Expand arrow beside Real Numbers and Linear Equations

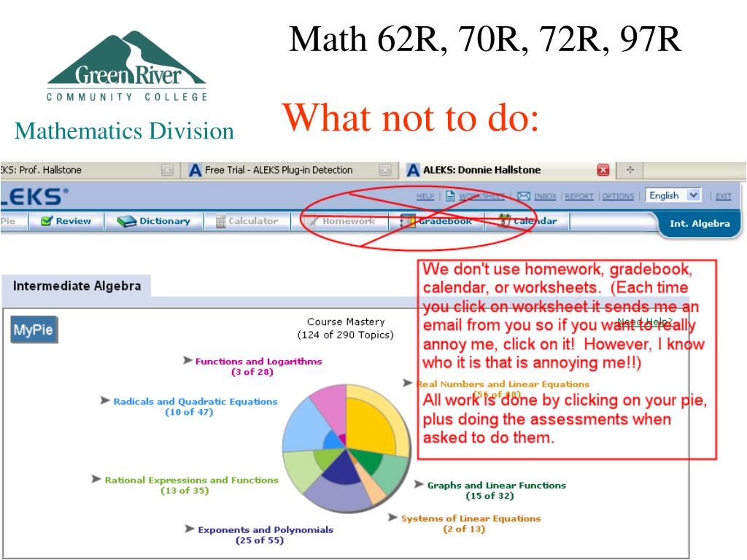(x=408, y=383)
